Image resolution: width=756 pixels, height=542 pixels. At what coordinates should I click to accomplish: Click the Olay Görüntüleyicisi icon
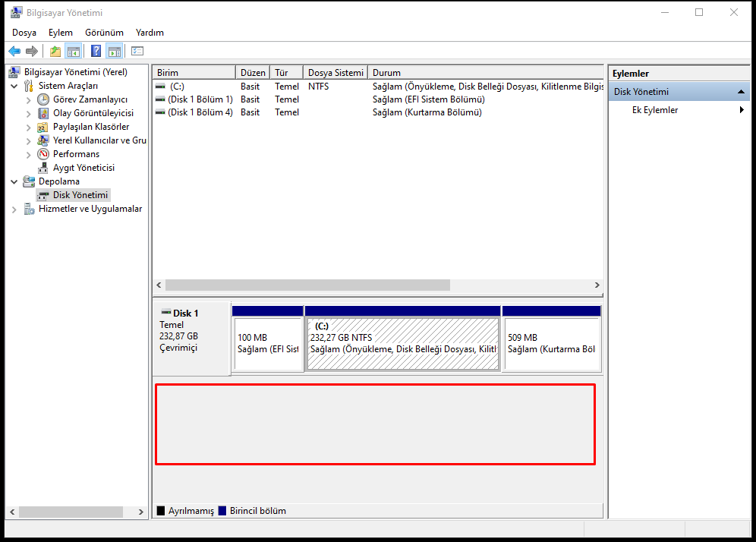43,113
